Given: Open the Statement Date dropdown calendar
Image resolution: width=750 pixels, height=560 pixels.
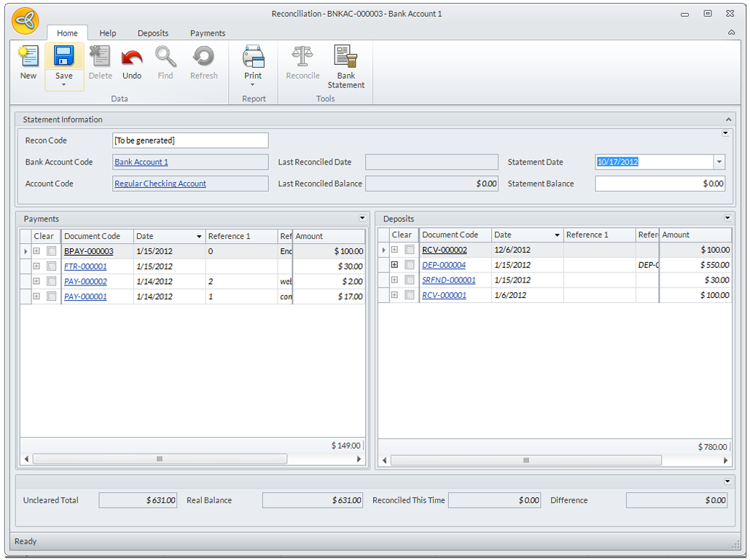Looking at the screenshot, I should pyautogui.click(x=719, y=162).
